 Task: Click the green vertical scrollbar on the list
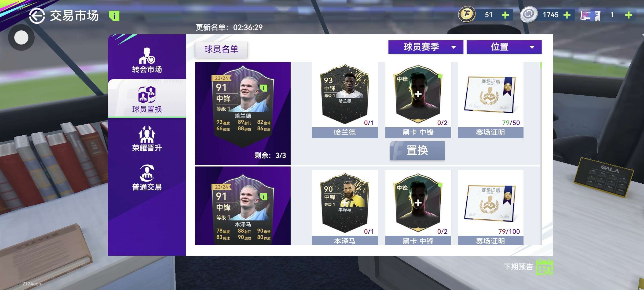click(x=541, y=65)
